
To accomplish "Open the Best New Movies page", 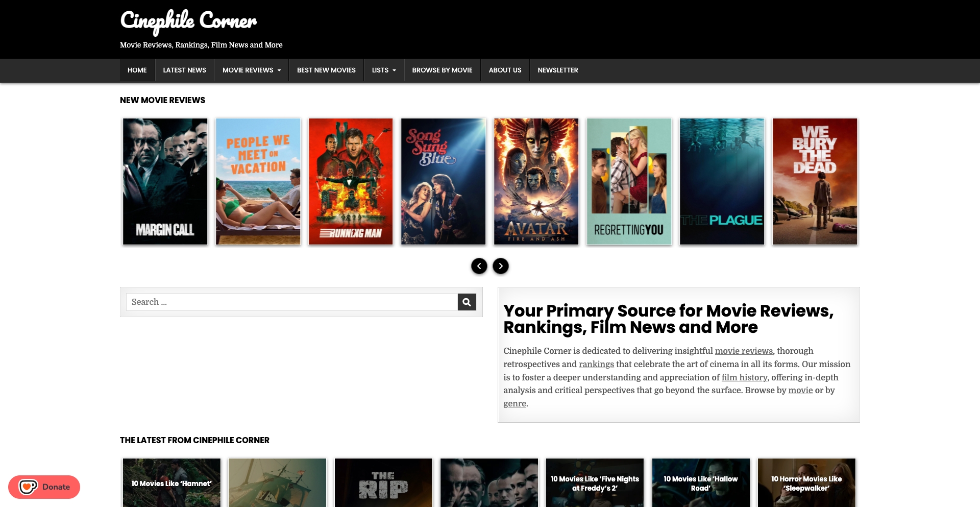I will point(326,70).
